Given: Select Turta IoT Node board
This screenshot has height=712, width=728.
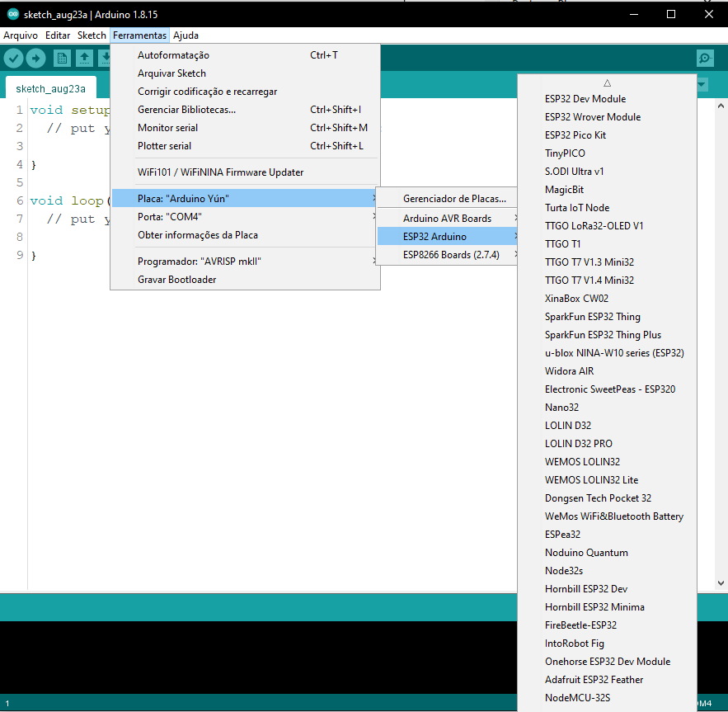Looking at the screenshot, I should coord(608,208).
